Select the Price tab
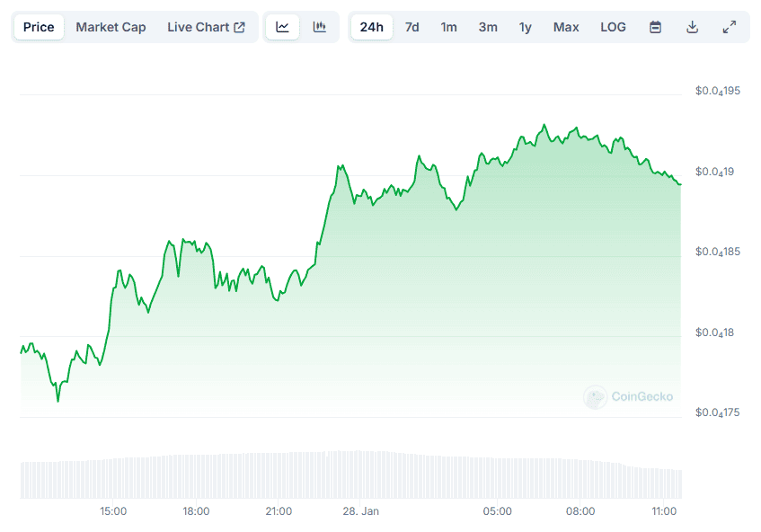Image resolution: width=761 pixels, height=532 pixels. (x=39, y=27)
